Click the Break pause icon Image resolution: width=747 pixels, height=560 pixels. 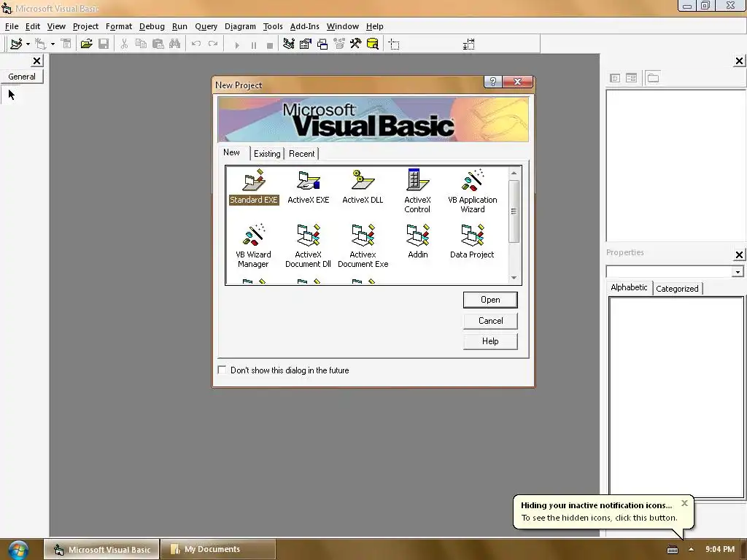pos(253,45)
